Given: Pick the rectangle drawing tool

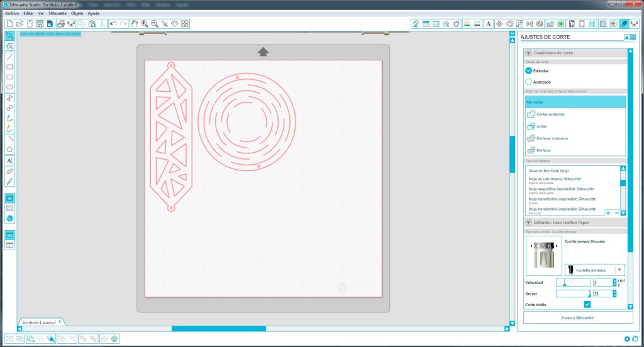Looking at the screenshot, I should [x=9, y=67].
